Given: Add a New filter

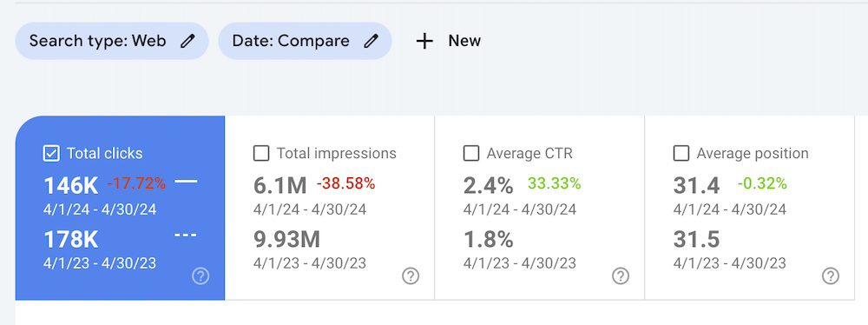Looking at the screenshot, I should pyautogui.click(x=448, y=41).
